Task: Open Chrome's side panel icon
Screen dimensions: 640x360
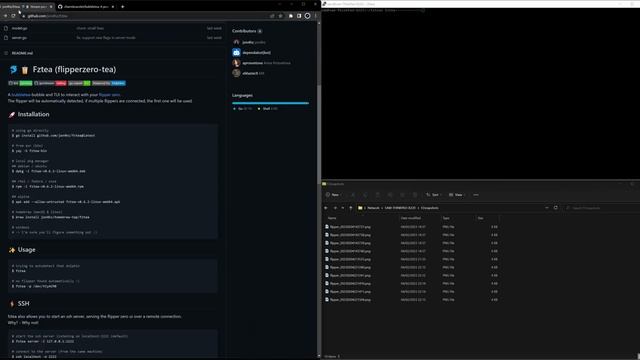Action: (x=299, y=16)
